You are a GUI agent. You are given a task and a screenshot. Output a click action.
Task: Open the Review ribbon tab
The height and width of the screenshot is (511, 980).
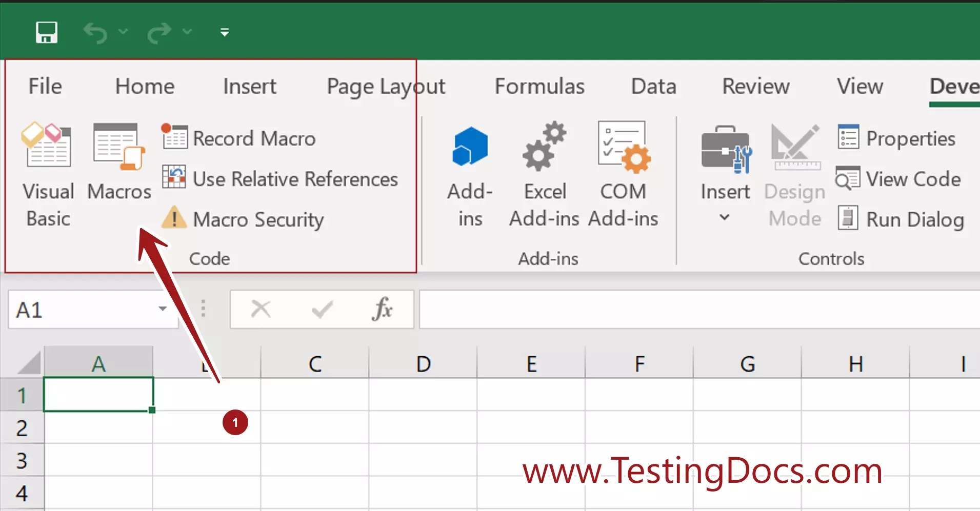tap(755, 86)
